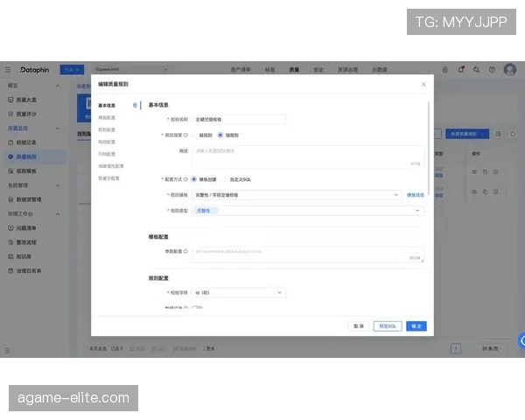Open the user avatar menu

(510, 70)
